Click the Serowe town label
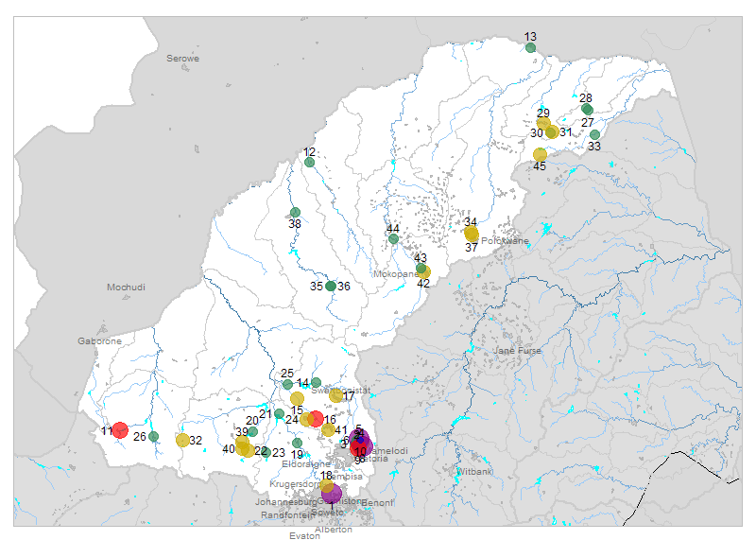The image size is (756, 540). [182, 59]
